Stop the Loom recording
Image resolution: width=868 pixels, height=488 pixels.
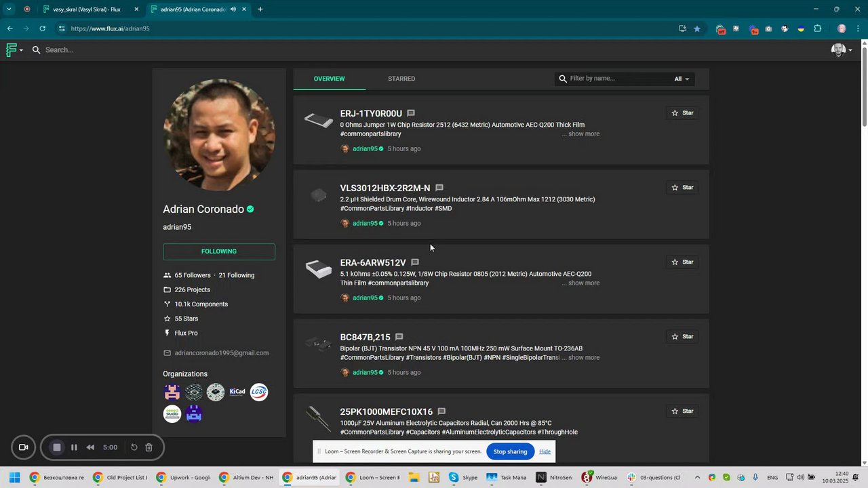pos(57,447)
